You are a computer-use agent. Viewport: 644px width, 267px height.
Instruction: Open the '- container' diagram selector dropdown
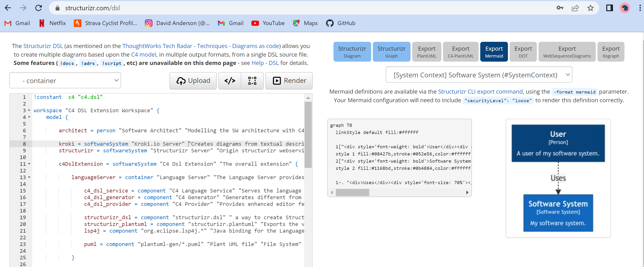coord(65,80)
